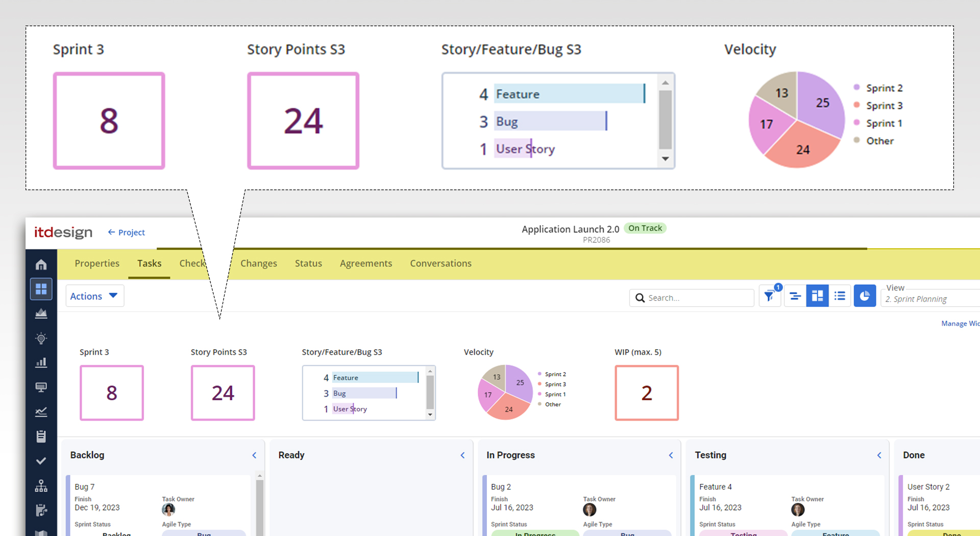Image resolution: width=980 pixels, height=536 pixels.
Task: Open the Changes tab
Action: (x=259, y=263)
